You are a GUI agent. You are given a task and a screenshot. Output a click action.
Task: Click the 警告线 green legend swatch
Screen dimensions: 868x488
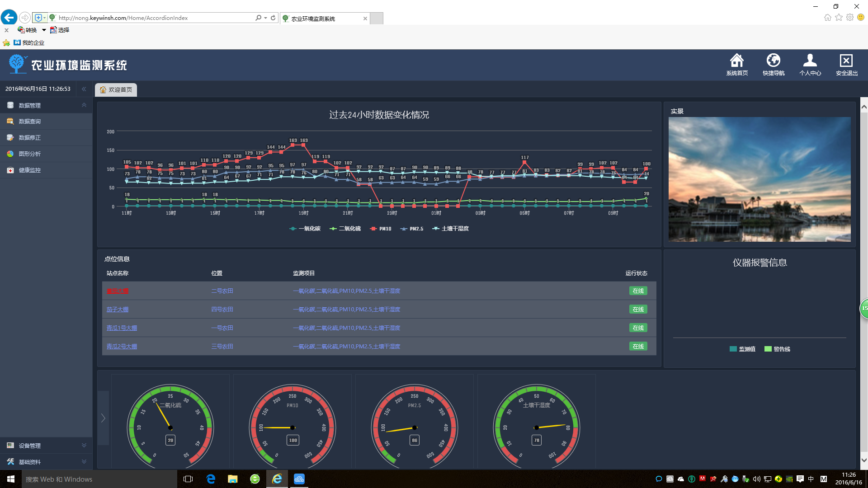tap(768, 349)
